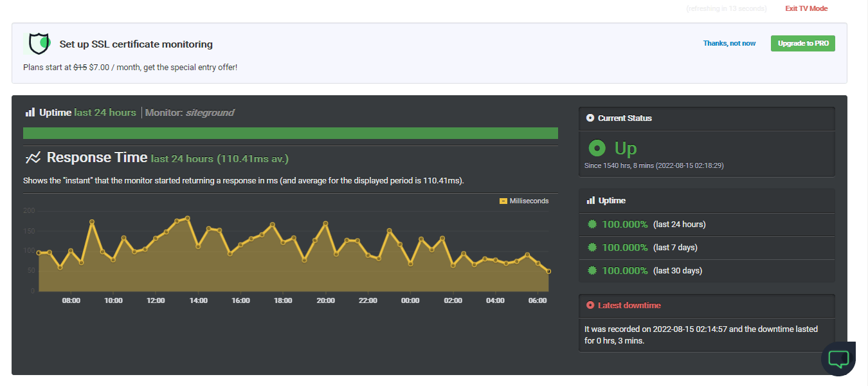Toggle the Milliseconds legend series
The image size is (868, 386).
coord(524,201)
